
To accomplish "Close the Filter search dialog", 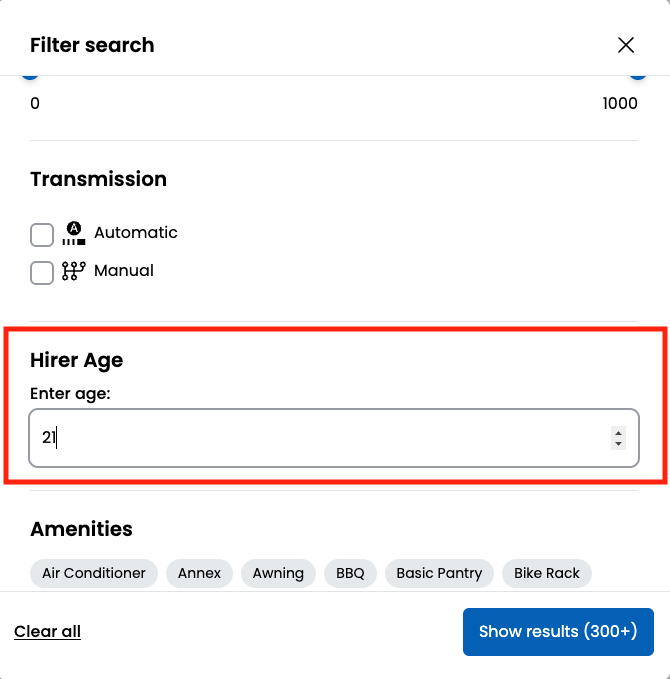I will (x=626, y=45).
